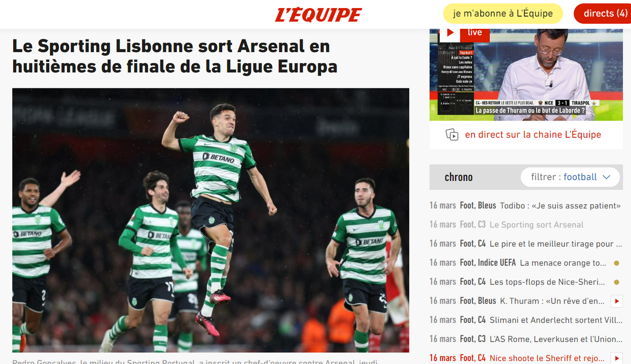Select 'Le Sporting sort Arsenal' chrono entry
This screenshot has width=631, height=364.
(x=507, y=224)
